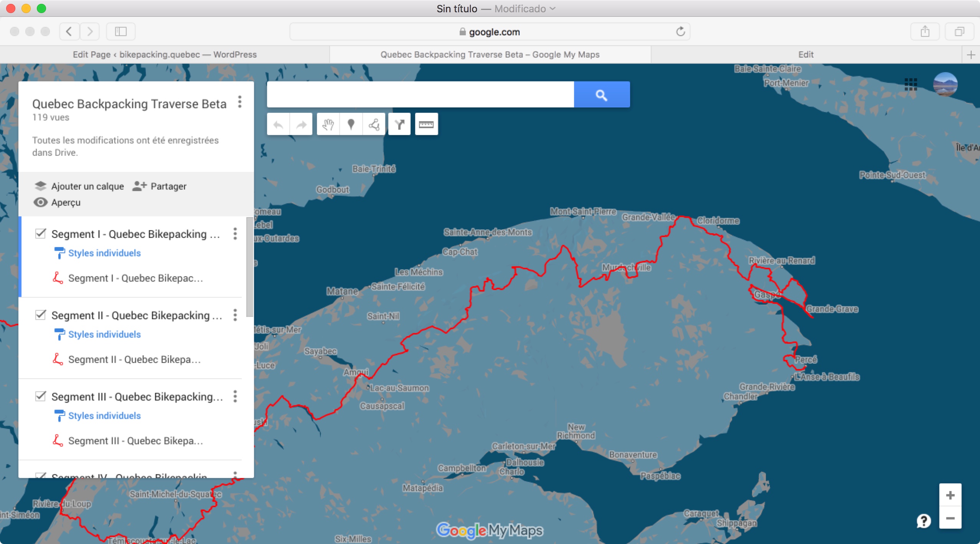Show all tabs overview button
This screenshot has width=980, height=544.
pos(959,31)
